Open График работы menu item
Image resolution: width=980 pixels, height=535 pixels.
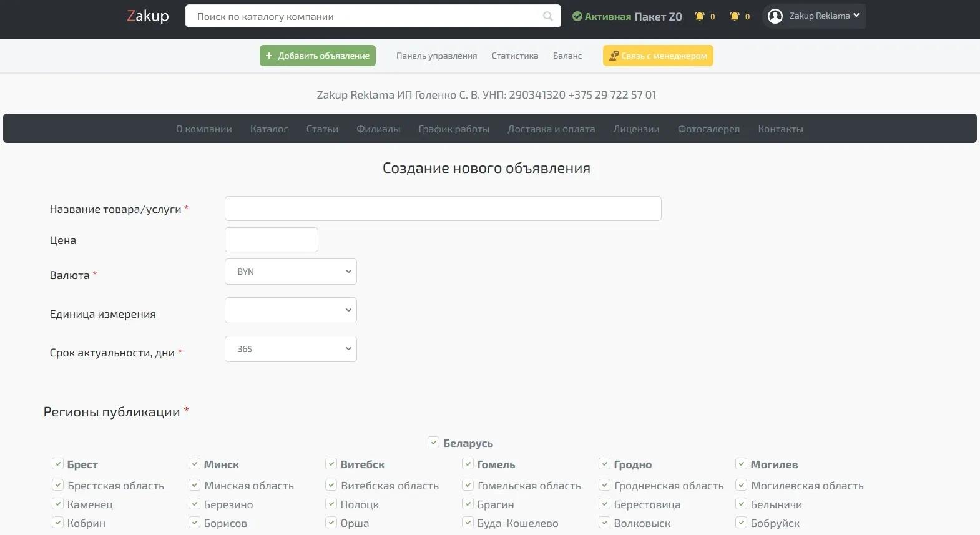(x=454, y=129)
